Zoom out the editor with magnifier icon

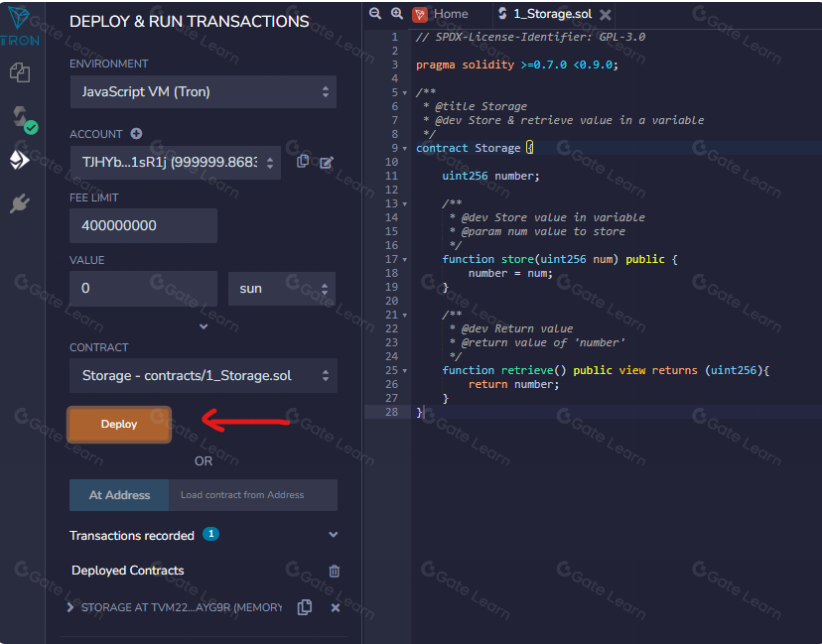[x=375, y=14]
